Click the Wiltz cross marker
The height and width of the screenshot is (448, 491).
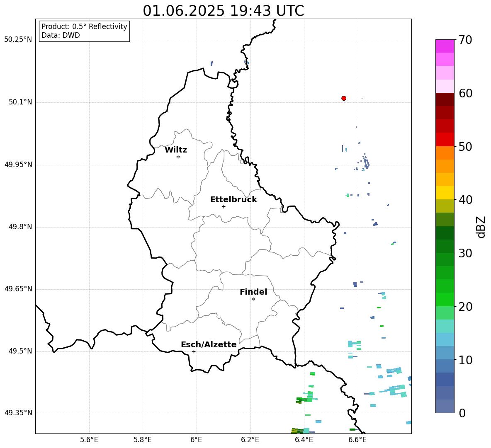click(x=178, y=157)
